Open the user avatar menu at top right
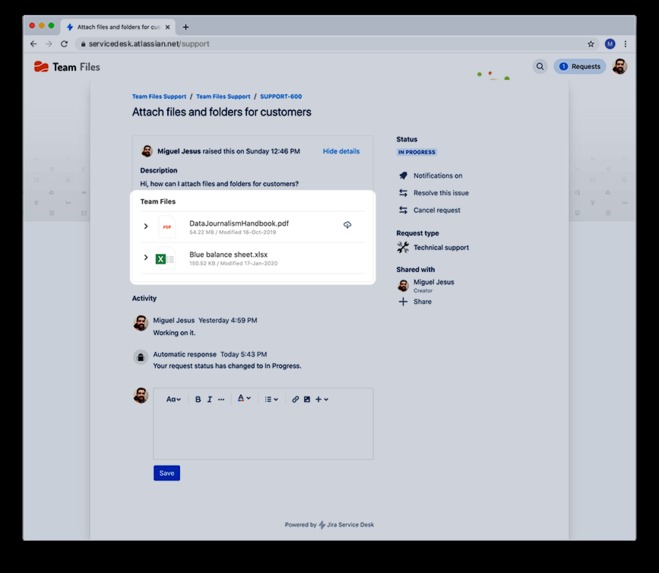The width and height of the screenshot is (659, 573). coord(620,66)
